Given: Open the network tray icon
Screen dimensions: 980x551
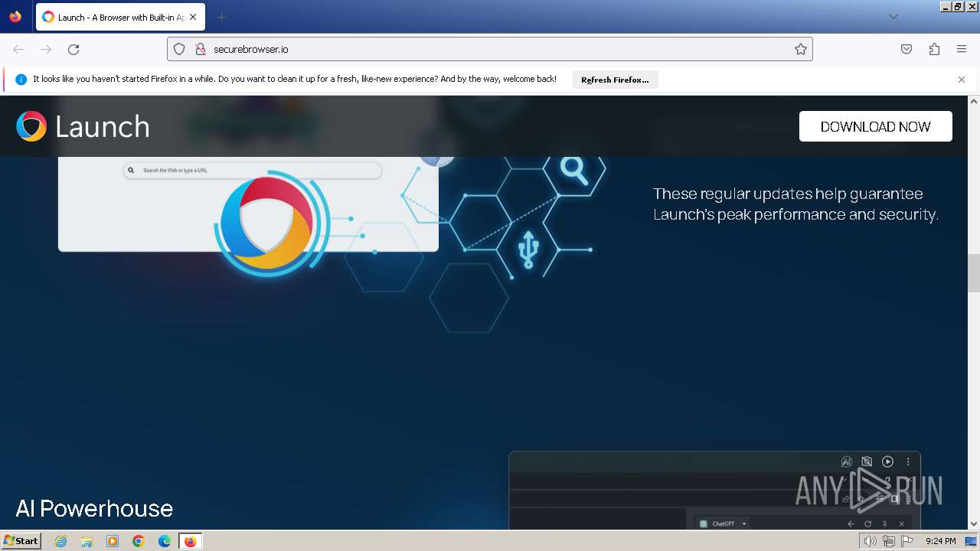Looking at the screenshot, I should (888, 541).
